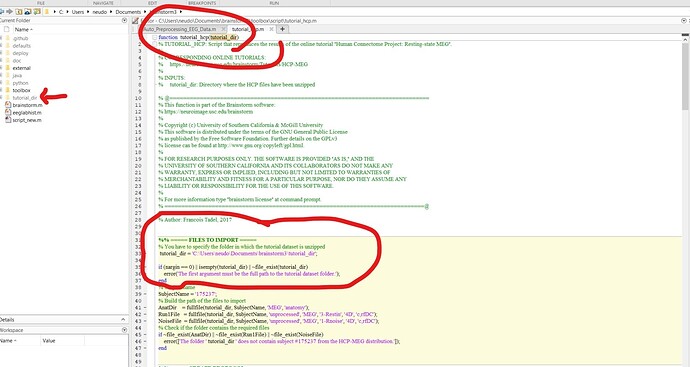Sort Current Folder by Name column

click(24, 29)
